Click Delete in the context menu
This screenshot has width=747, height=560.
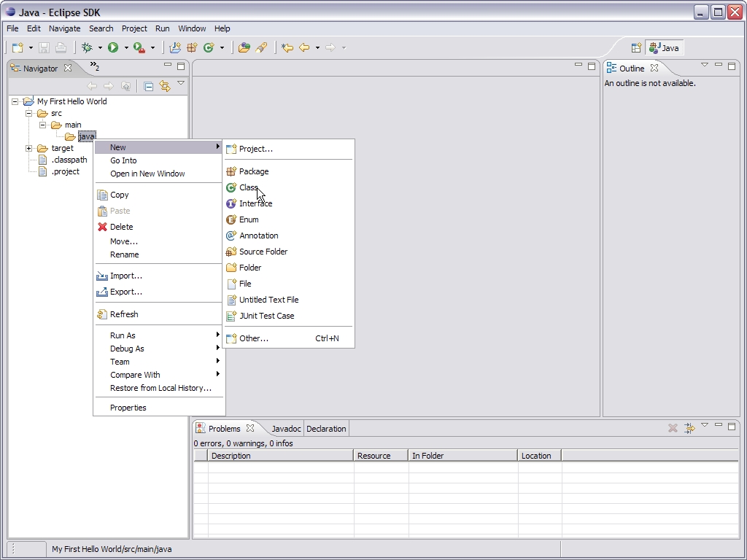(x=159, y=227)
